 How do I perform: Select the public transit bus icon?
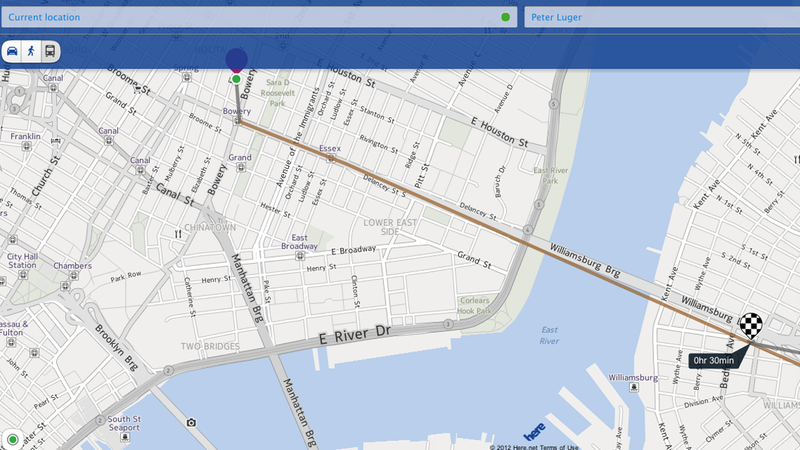[x=50, y=51]
